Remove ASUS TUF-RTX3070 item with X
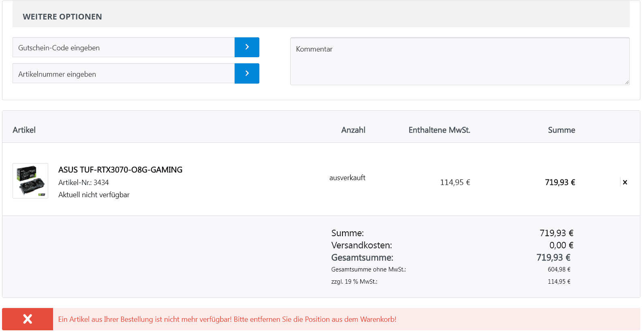Image resolution: width=644 pixels, height=336 pixels. 625,182
